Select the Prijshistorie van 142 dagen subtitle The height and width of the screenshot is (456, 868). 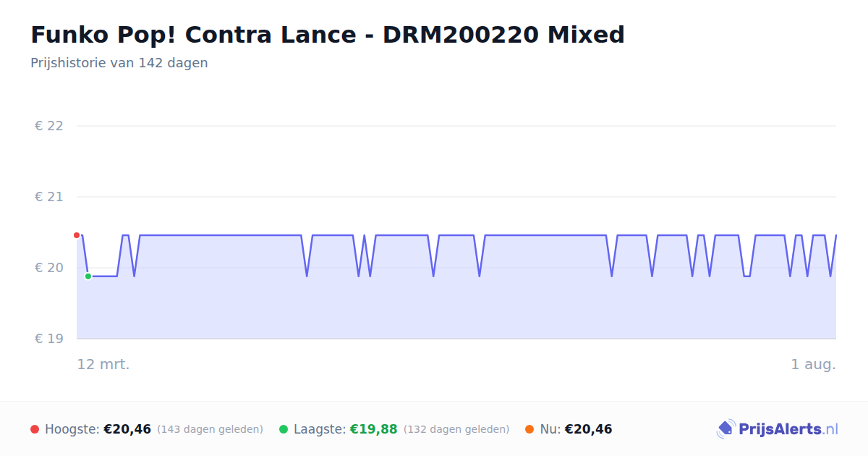coord(119,63)
